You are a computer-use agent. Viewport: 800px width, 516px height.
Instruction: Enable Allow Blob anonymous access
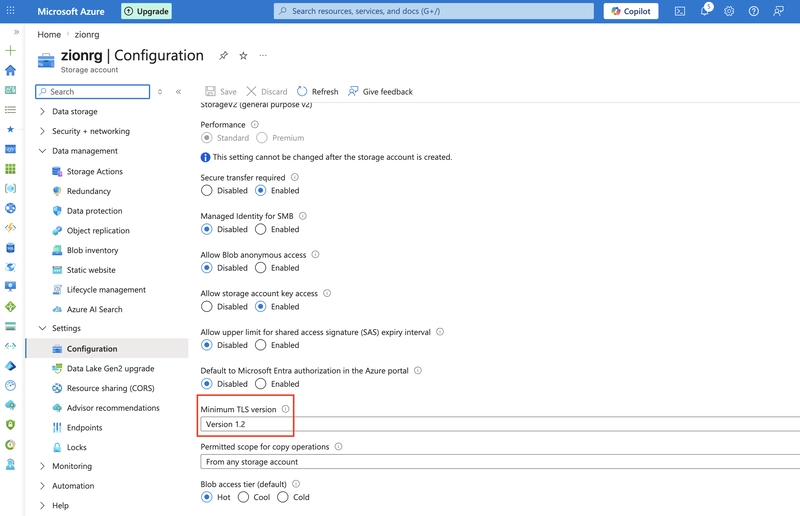click(x=261, y=267)
